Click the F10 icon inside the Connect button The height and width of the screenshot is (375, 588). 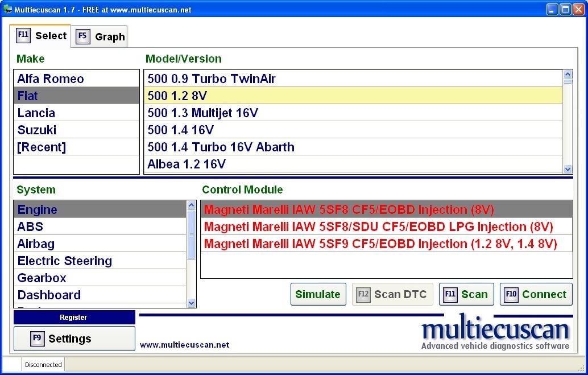click(x=511, y=294)
